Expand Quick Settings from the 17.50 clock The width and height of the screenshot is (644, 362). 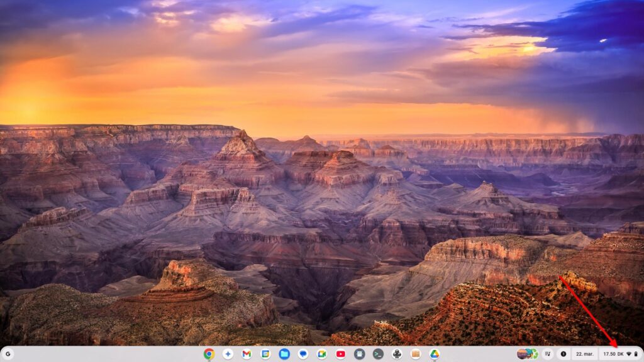609,354
